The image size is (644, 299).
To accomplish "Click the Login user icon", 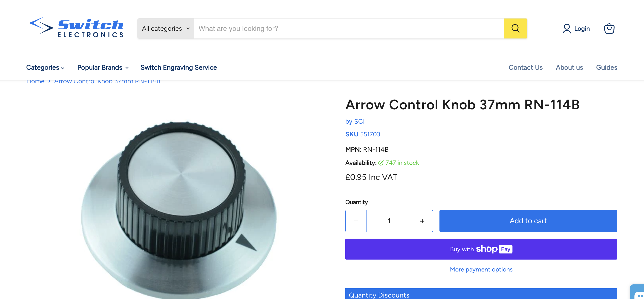I will 566,28.
